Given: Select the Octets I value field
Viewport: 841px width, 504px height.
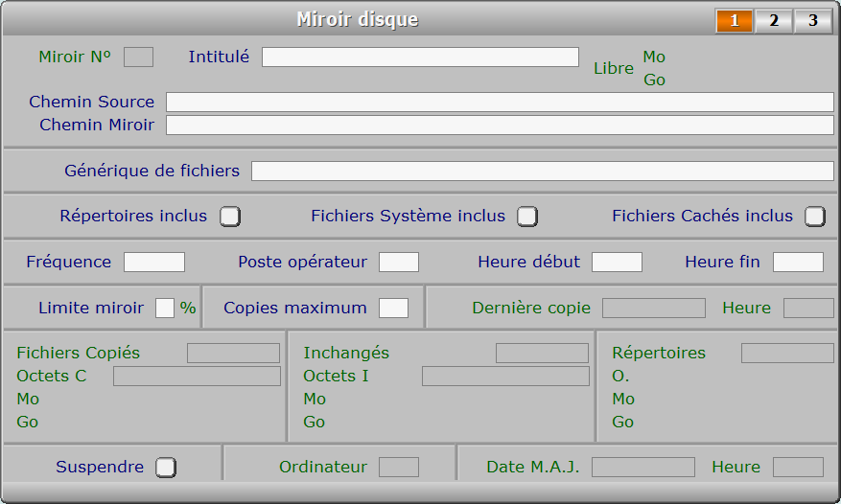Looking at the screenshot, I should click(505, 377).
